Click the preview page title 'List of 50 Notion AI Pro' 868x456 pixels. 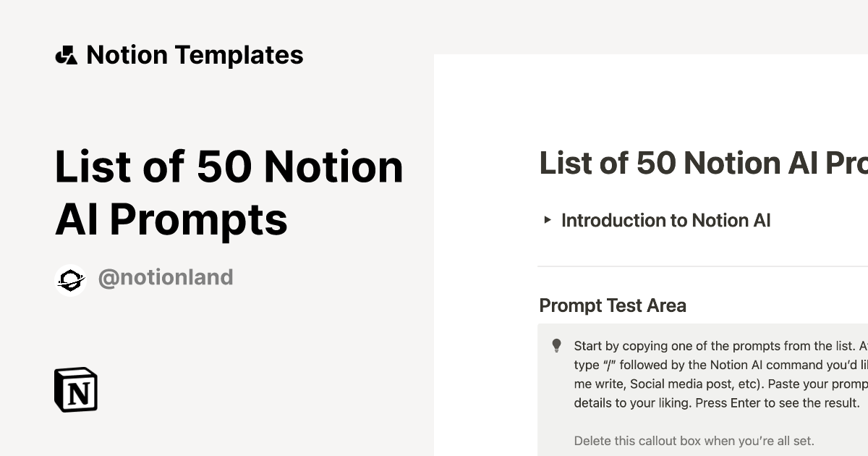coord(703,163)
